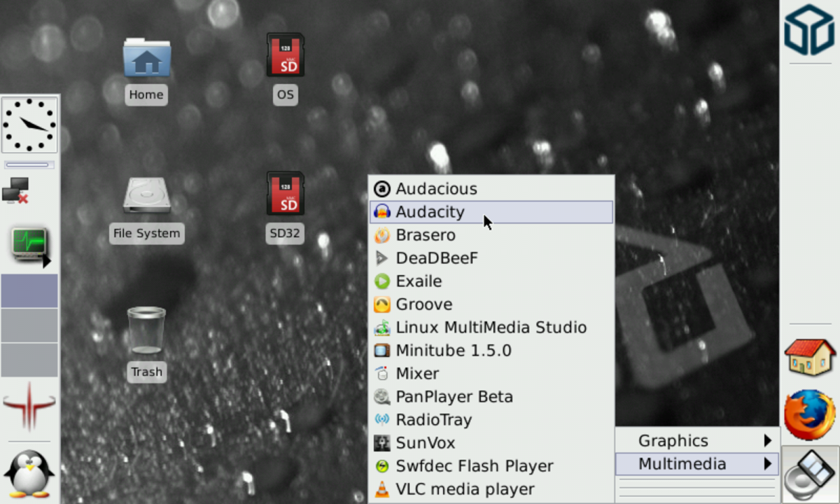Launch Firefox from the right panel
The image size is (840, 504).
pos(809,415)
